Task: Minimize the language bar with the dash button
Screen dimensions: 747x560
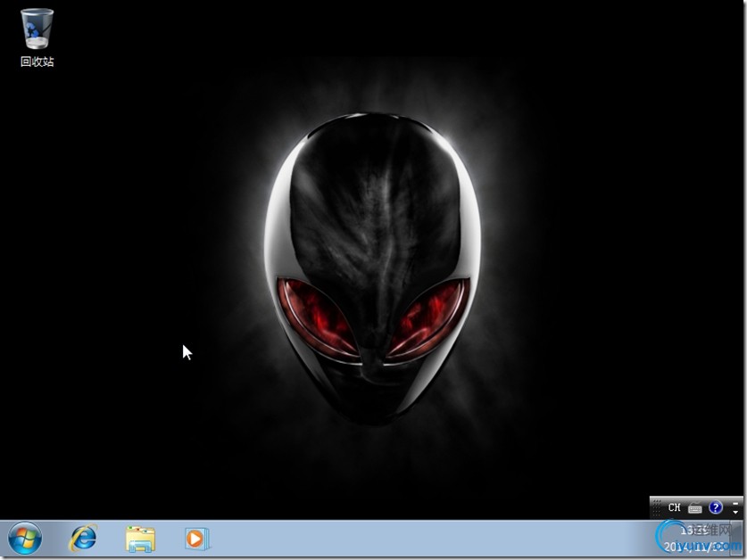Action: tap(735, 503)
